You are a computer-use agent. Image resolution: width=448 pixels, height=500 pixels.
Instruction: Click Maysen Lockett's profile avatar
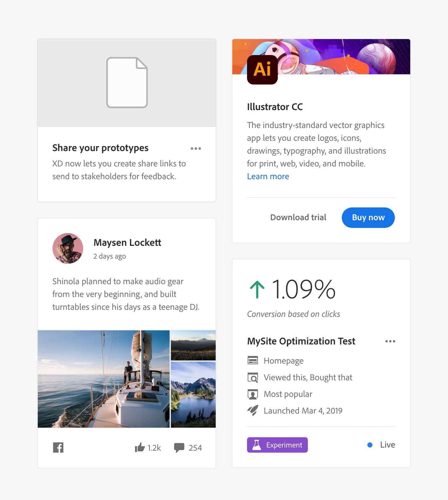(68, 248)
